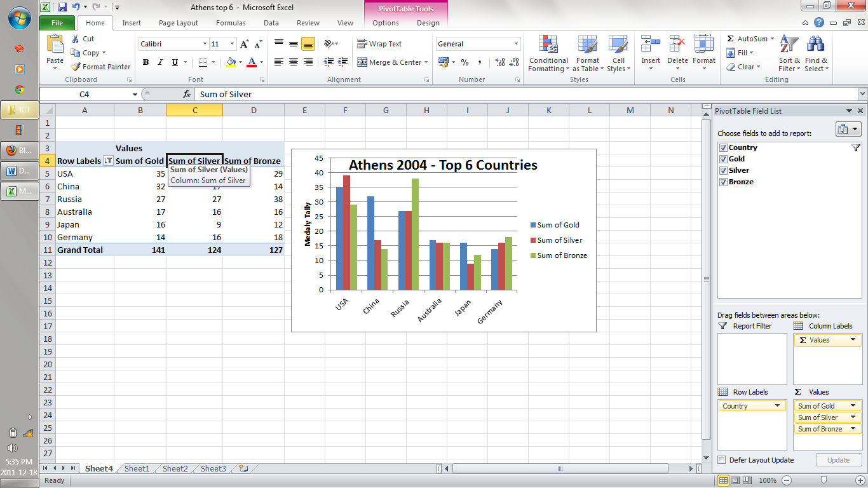The height and width of the screenshot is (488, 868).
Task: Click the Increase Decimal icon
Action: [501, 62]
